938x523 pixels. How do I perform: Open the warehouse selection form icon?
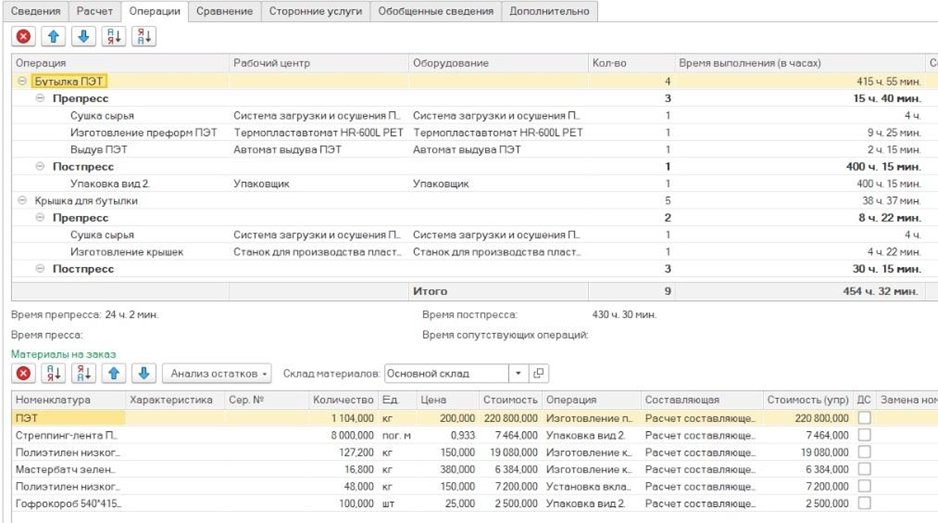[x=539, y=373]
